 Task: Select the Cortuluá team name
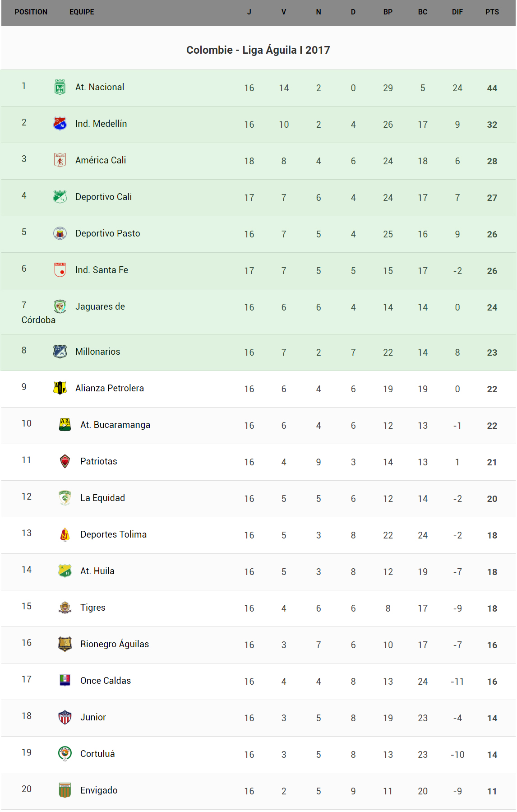pos(97,754)
